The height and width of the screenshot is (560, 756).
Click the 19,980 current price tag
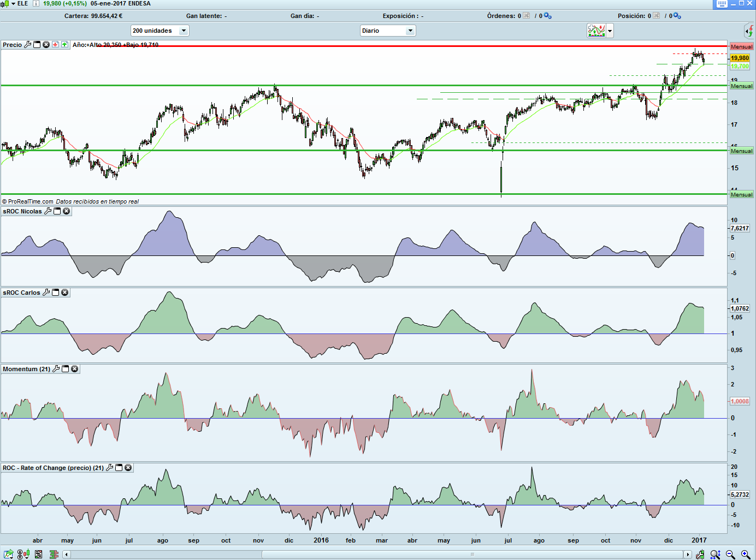[x=740, y=58]
